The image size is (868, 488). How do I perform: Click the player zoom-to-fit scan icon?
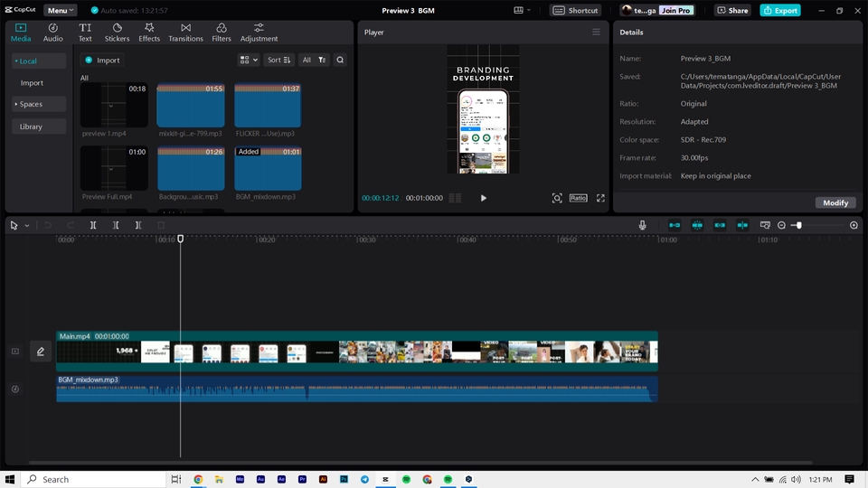(x=557, y=198)
